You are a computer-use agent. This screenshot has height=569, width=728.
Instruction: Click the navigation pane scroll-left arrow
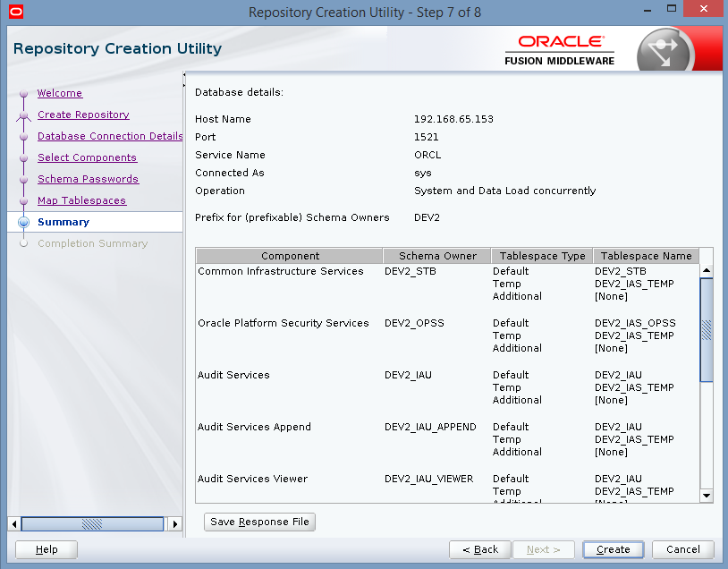tap(14, 524)
